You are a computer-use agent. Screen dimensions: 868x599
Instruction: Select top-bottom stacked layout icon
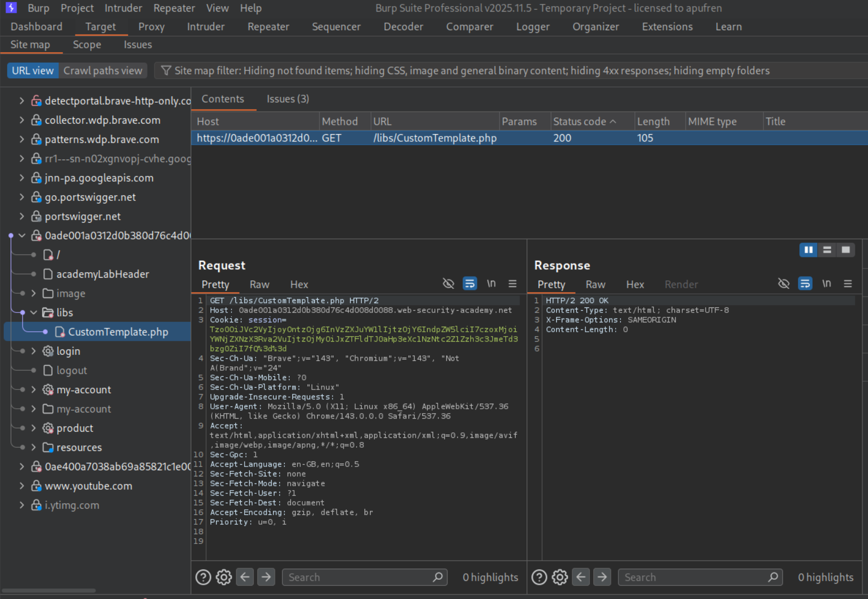tap(827, 250)
